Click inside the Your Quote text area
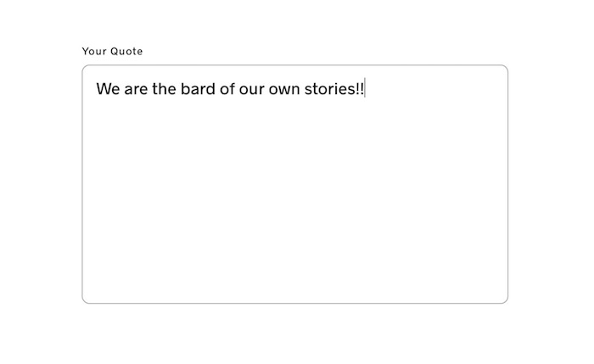This screenshot has height=364, width=594. [x=294, y=184]
